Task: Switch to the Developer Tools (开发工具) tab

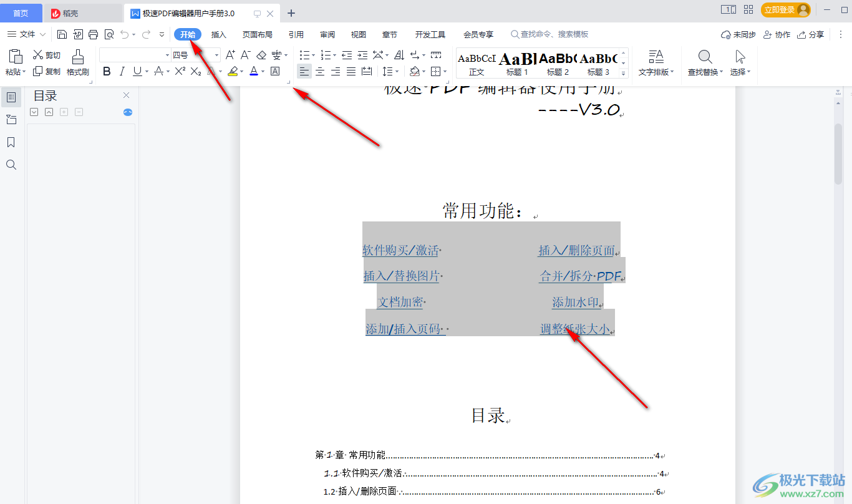Action: point(430,34)
